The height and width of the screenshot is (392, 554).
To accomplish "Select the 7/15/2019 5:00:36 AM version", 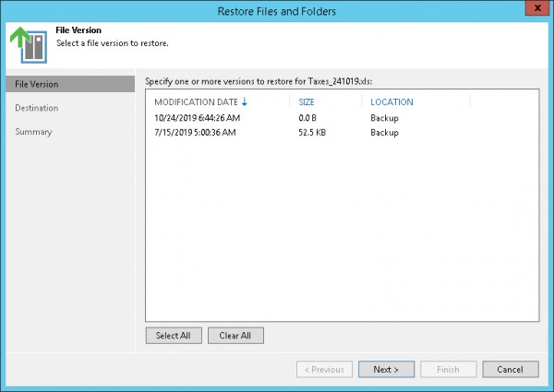I will coord(196,133).
